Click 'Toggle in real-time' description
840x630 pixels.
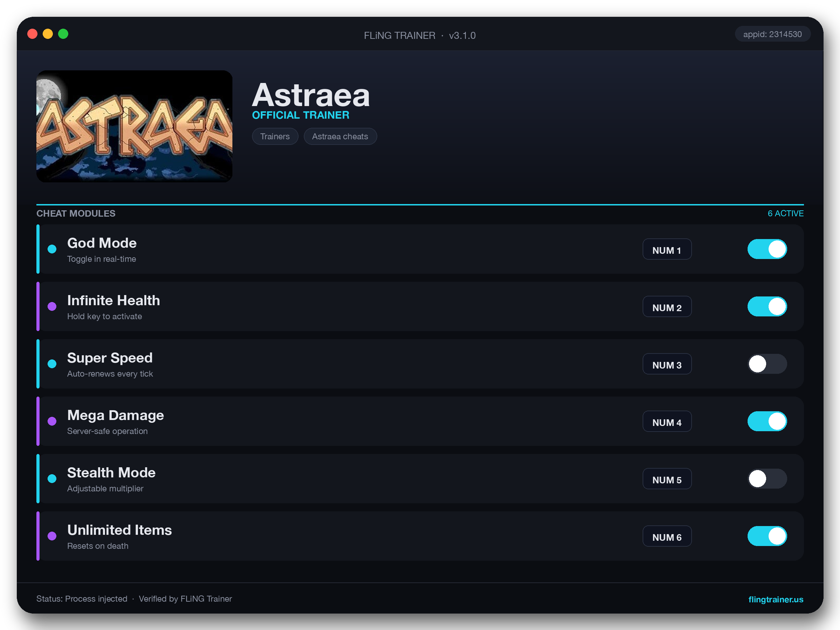(101, 259)
